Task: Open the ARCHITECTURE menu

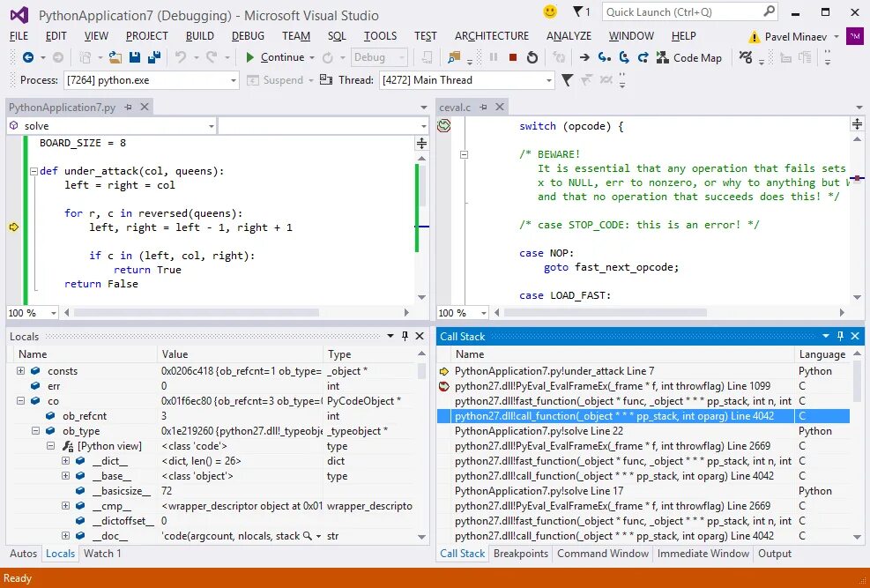Action: [492, 35]
